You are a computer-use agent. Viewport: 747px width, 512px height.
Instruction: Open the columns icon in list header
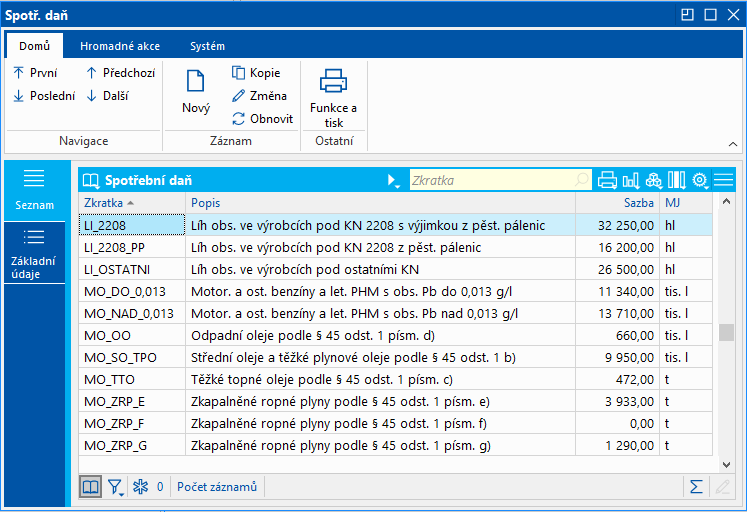coord(677,180)
